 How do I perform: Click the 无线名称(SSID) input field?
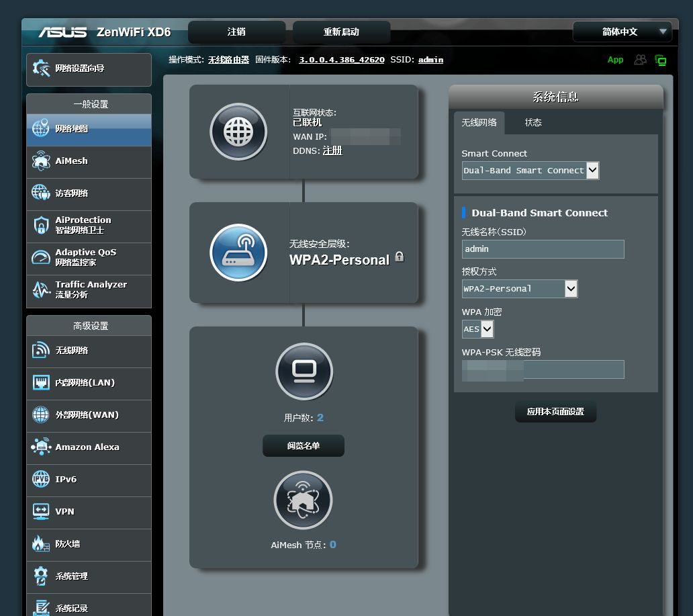(x=543, y=249)
